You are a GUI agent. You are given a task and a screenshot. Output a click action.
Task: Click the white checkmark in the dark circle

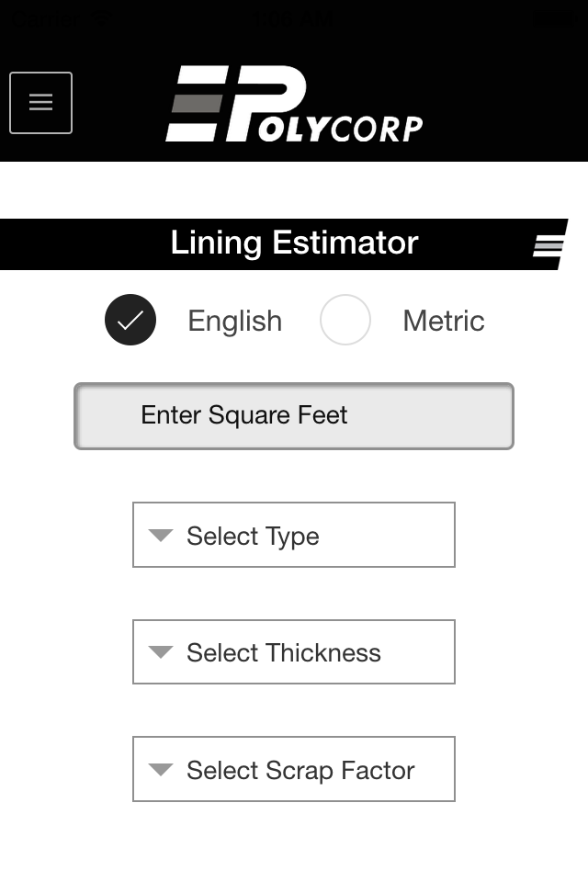(130, 320)
